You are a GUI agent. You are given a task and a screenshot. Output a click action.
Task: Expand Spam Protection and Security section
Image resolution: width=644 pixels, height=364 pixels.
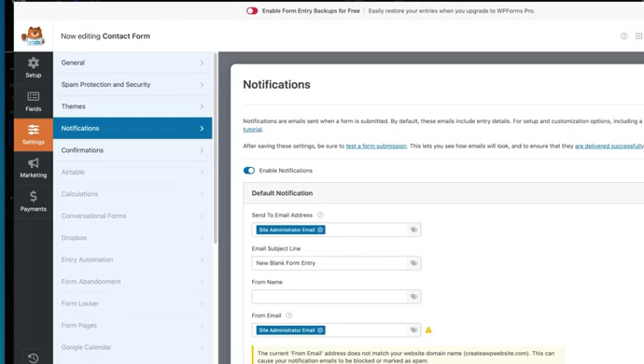[133, 84]
